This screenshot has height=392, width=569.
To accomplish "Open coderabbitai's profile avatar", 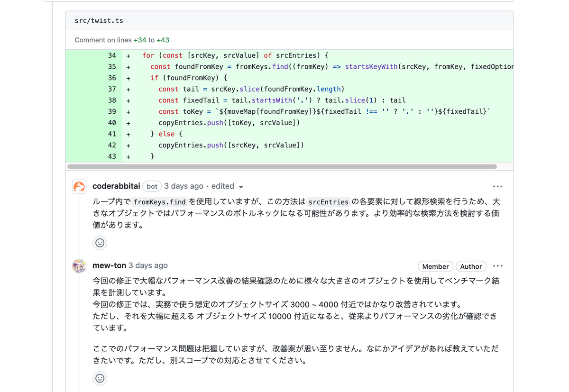I will click(79, 187).
